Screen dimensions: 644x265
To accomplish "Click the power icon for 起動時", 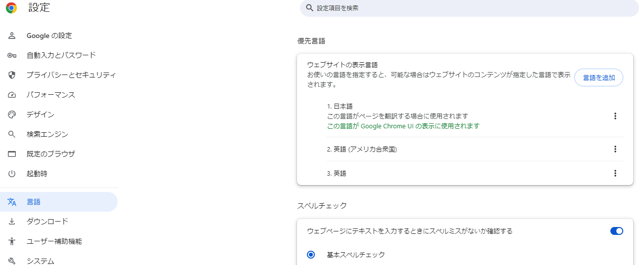I will pyautogui.click(x=12, y=174).
